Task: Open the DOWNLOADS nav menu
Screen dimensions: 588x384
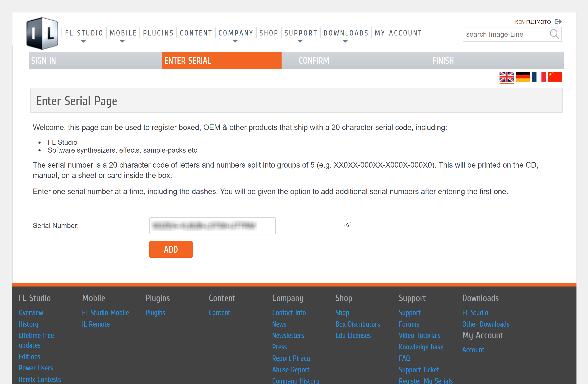Action: [346, 33]
